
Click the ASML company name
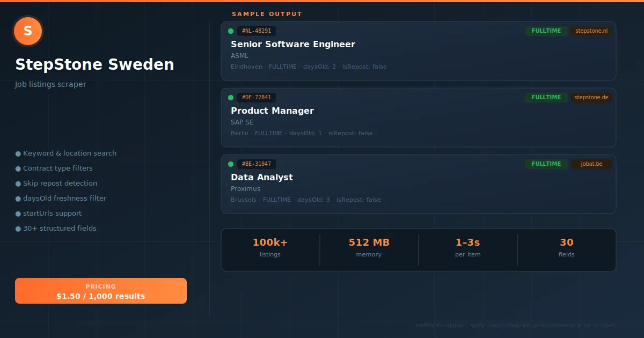[239, 56]
